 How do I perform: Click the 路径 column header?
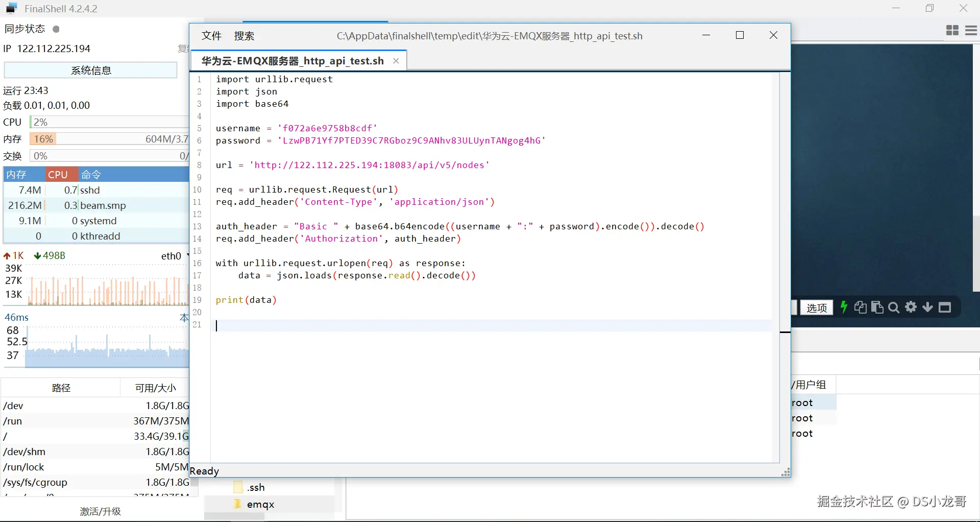[61, 388]
